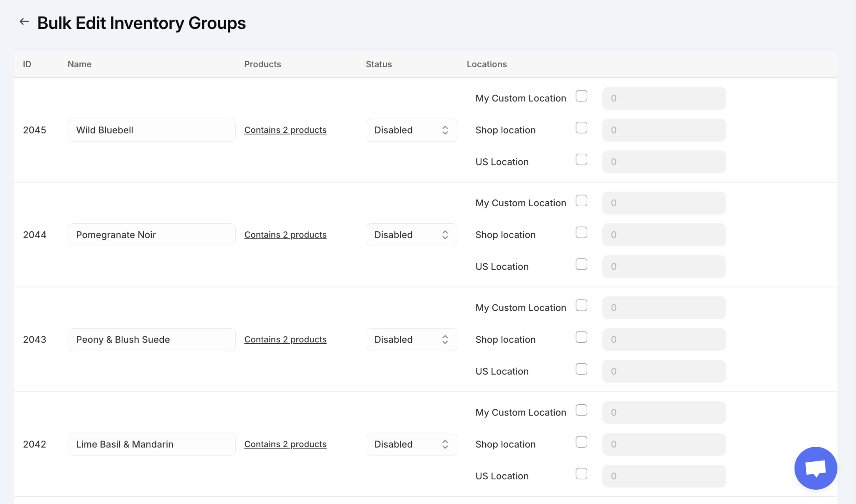Screen dimensions: 856x504
Task: Open Contains 2 products link for Pomegranate Noir
Action: tap(285, 235)
